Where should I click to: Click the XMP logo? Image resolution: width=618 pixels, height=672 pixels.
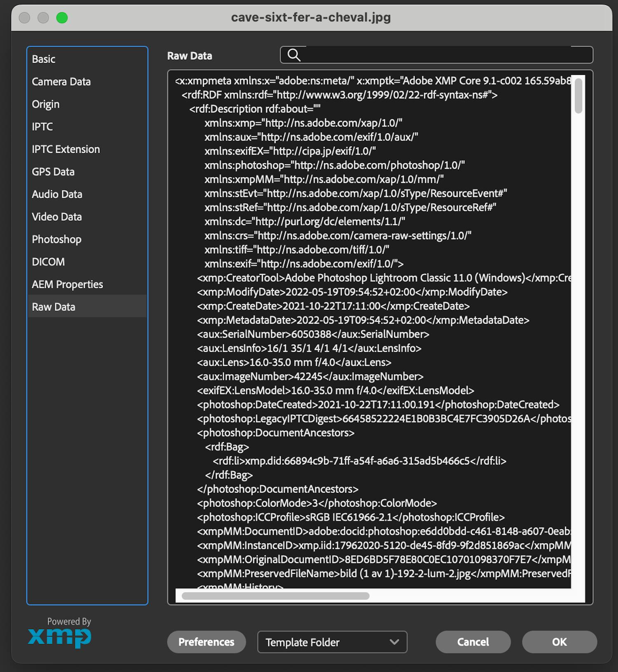click(x=60, y=637)
